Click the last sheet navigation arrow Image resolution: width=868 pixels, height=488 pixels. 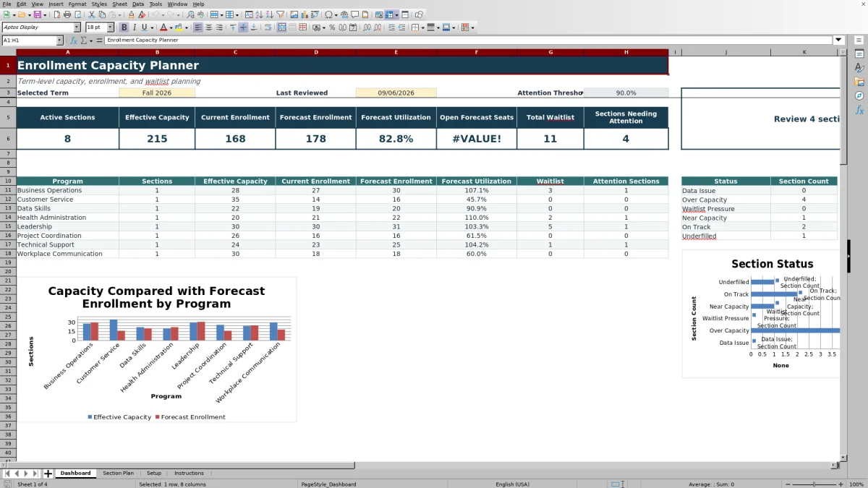point(35,474)
